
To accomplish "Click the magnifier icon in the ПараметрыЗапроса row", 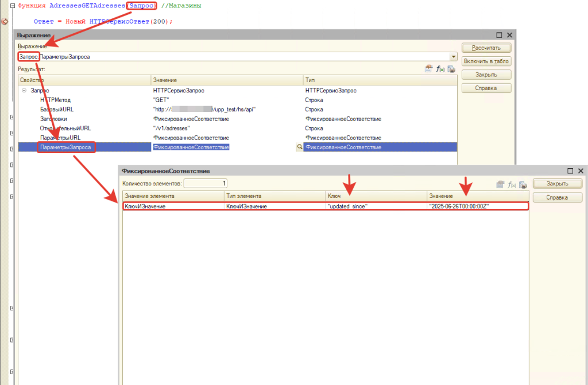I will point(299,147).
